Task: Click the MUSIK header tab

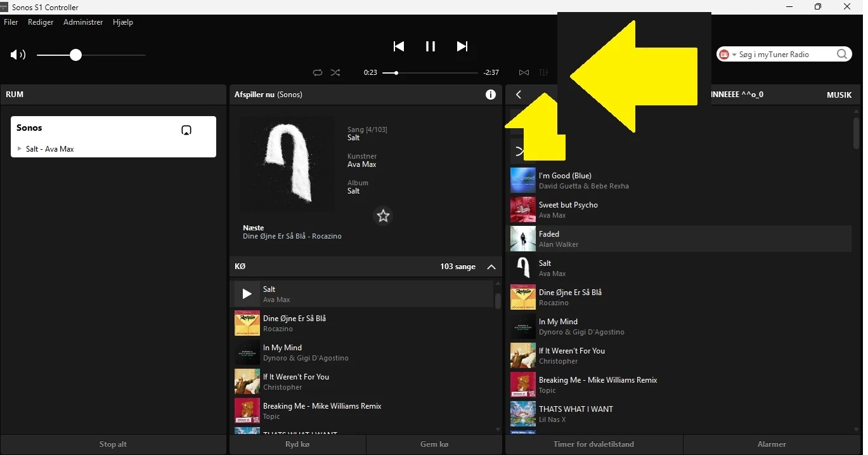Action: (839, 95)
